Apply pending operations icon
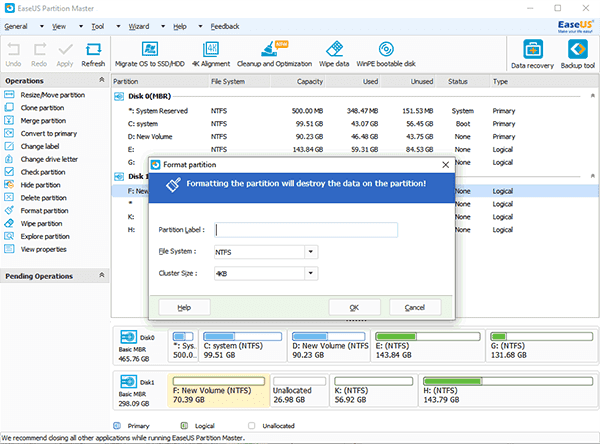Viewport: 600px width, 444px height. click(65, 54)
